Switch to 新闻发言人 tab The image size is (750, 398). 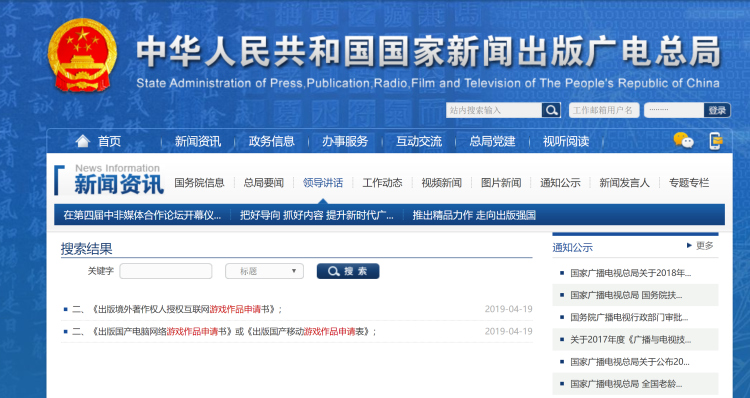[624, 183]
